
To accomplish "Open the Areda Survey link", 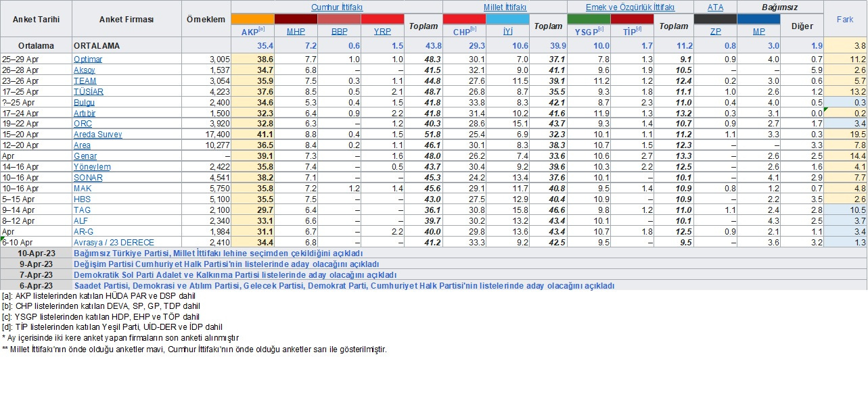I will pyautogui.click(x=98, y=135).
